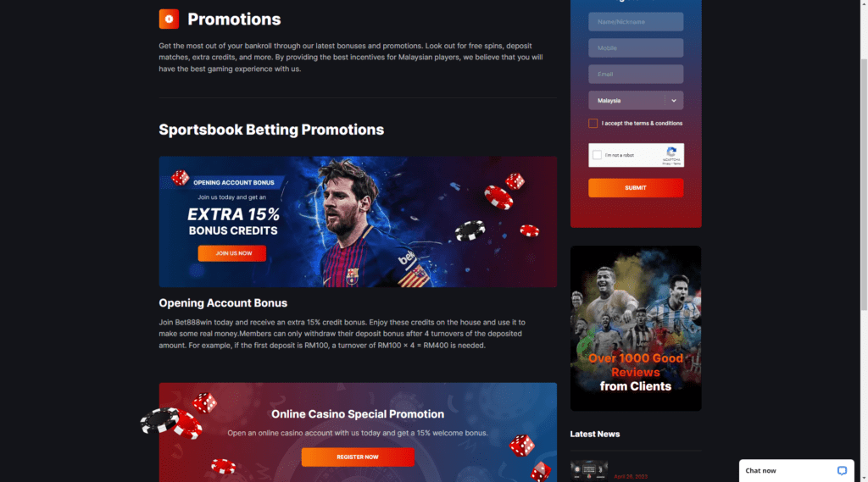Accept the terms & conditions checkbox
The image size is (868, 482).
coord(593,124)
